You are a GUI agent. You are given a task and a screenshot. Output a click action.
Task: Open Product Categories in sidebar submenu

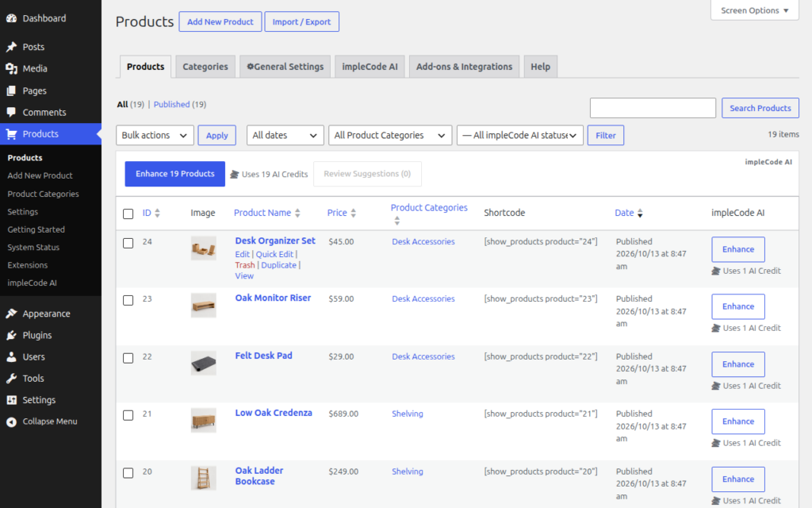click(x=43, y=194)
